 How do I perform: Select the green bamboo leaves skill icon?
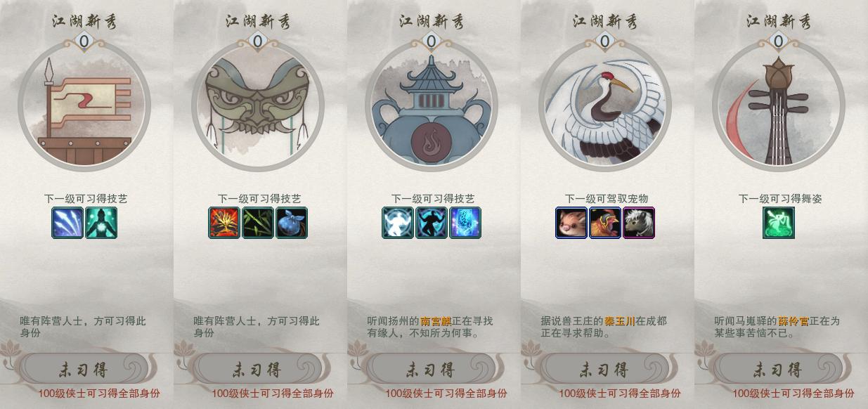258,223
